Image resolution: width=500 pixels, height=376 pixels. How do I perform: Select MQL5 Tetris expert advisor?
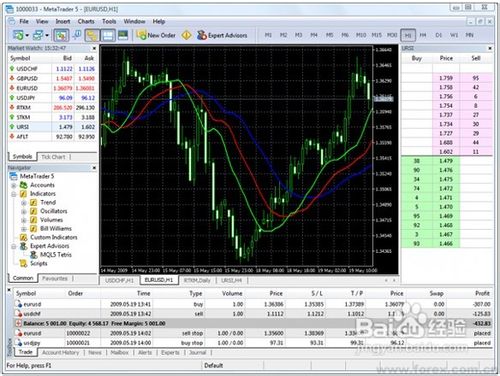[56, 255]
